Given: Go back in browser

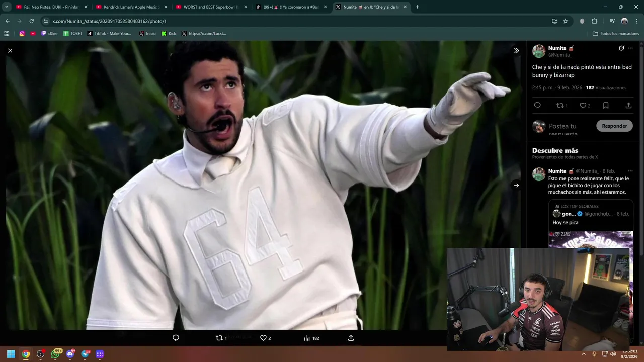Looking at the screenshot, I should click(x=7, y=21).
